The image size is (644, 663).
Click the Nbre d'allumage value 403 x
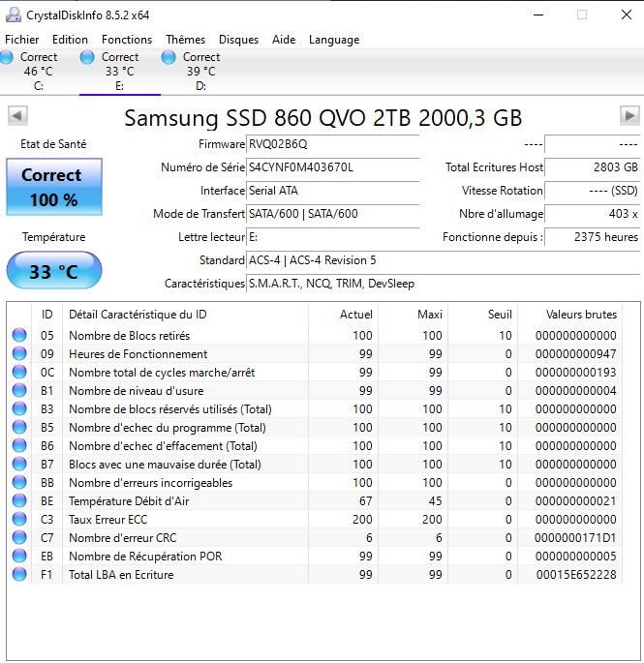tap(593, 214)
